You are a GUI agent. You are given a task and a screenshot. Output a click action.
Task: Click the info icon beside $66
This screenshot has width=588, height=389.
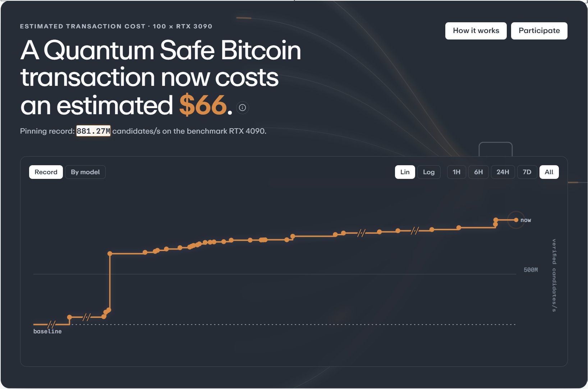pyautogui.click(x=243, y=107)
